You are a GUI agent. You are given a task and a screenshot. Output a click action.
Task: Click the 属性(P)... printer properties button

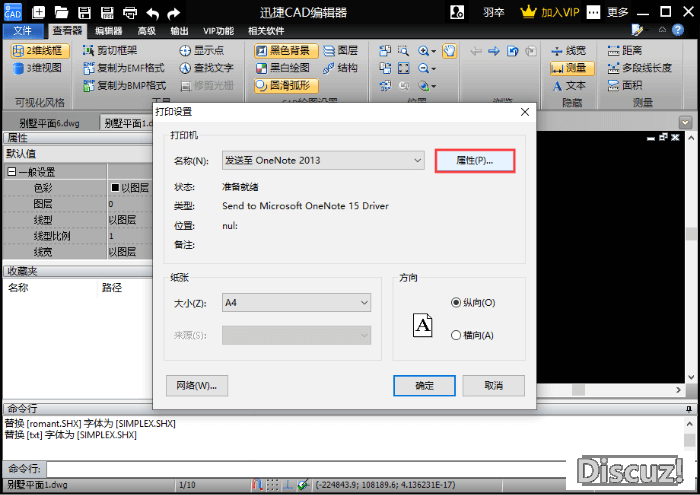[x=475, y=160]
